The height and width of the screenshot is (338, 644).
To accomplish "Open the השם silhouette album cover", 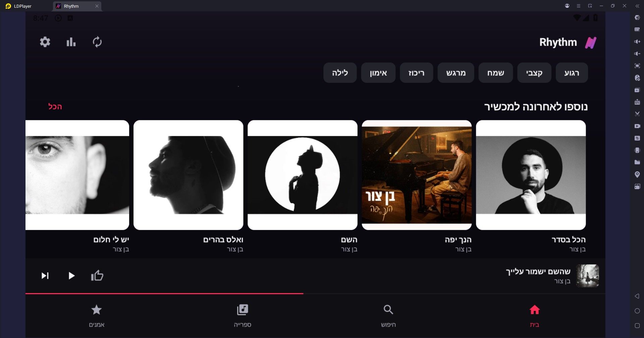I will [x=303, y=175].
